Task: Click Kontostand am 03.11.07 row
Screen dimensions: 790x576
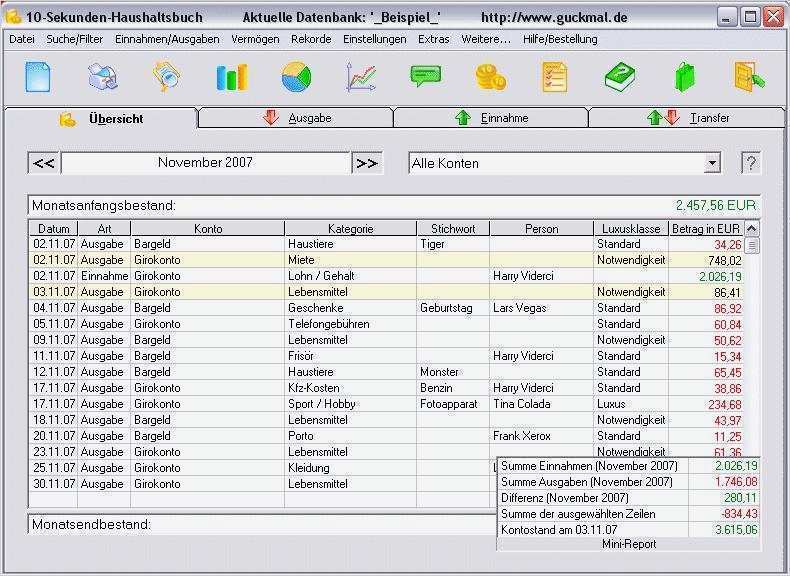Action: tap(629, 530)
